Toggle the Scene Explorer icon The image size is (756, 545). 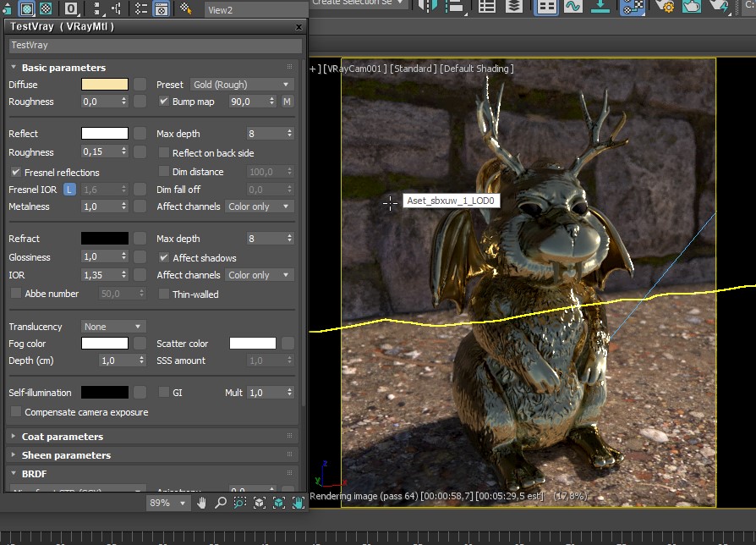(486, 6)
